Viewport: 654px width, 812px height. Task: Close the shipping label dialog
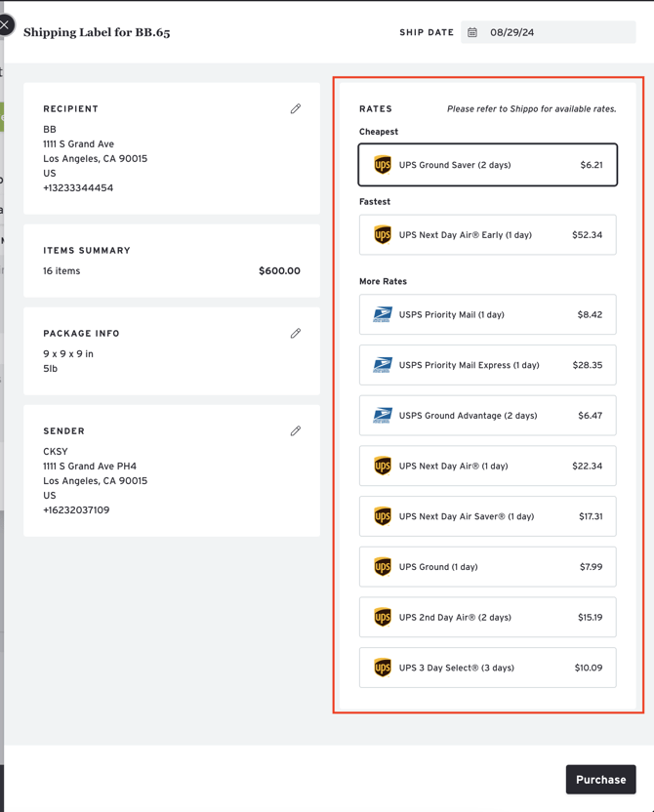click(6, 25)
